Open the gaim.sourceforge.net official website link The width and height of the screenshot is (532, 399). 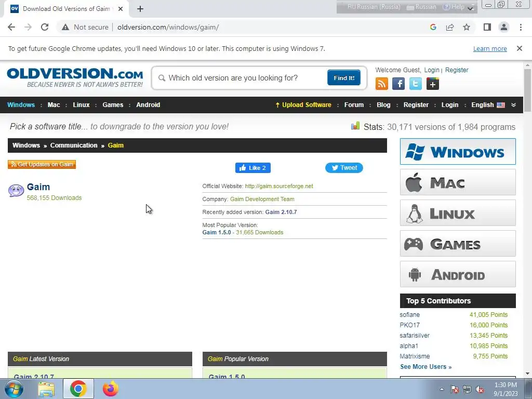pos(279,186)
